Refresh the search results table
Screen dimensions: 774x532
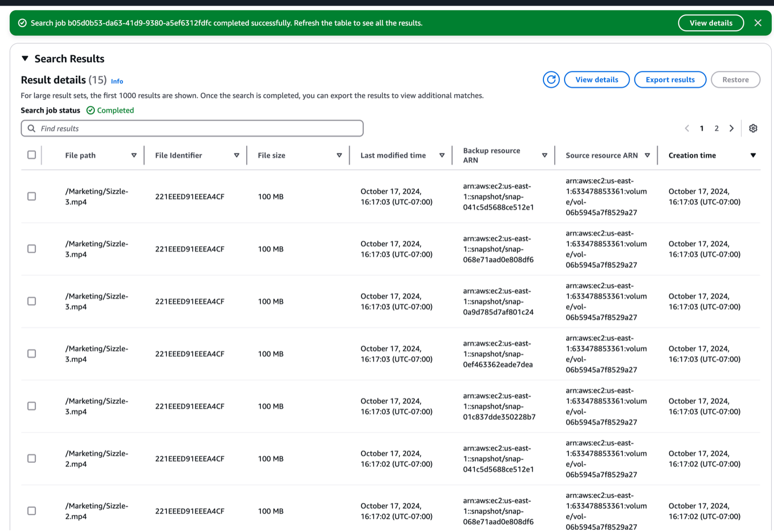pos(551,80)
